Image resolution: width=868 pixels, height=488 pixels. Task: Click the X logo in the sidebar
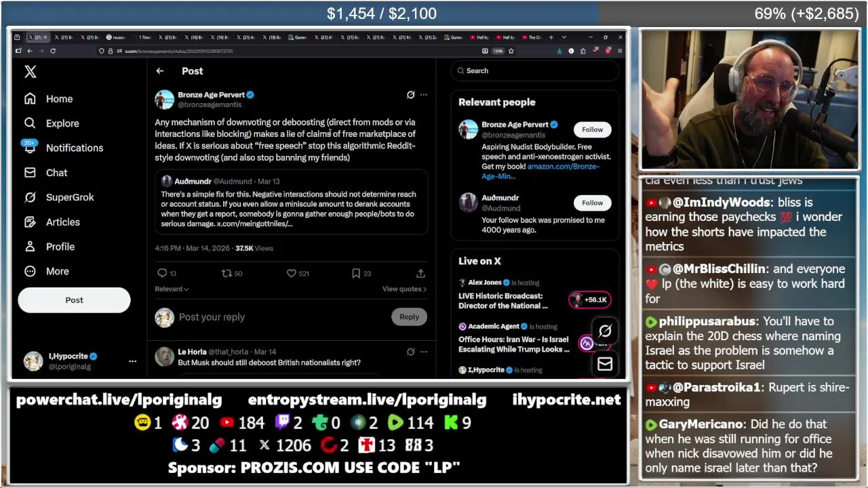tap(30, 72)
